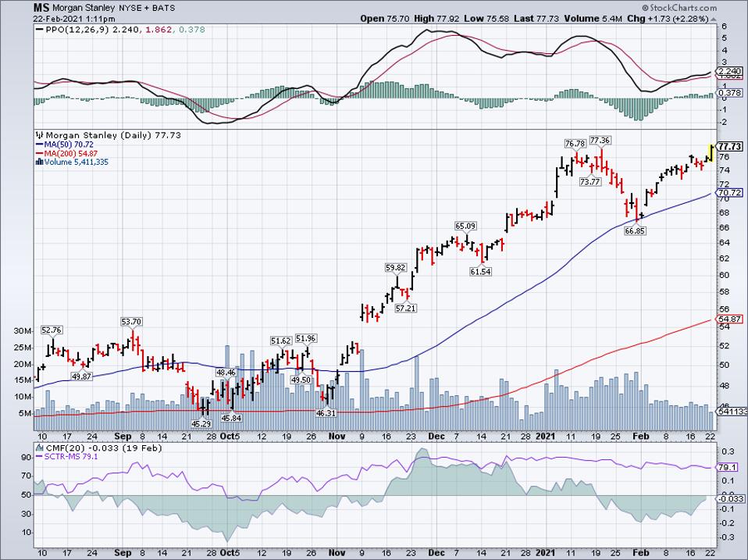Click the 52.76 August high label

52,330
